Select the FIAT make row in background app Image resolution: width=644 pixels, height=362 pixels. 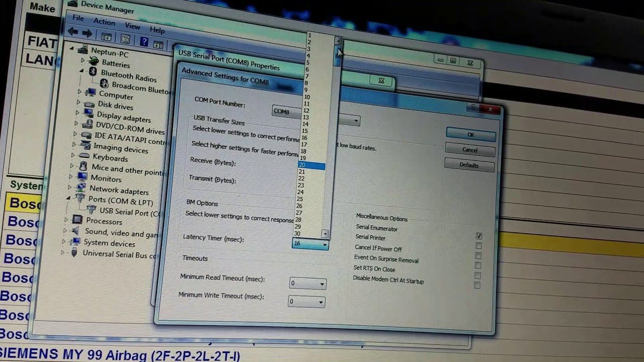tap(42, 42)
